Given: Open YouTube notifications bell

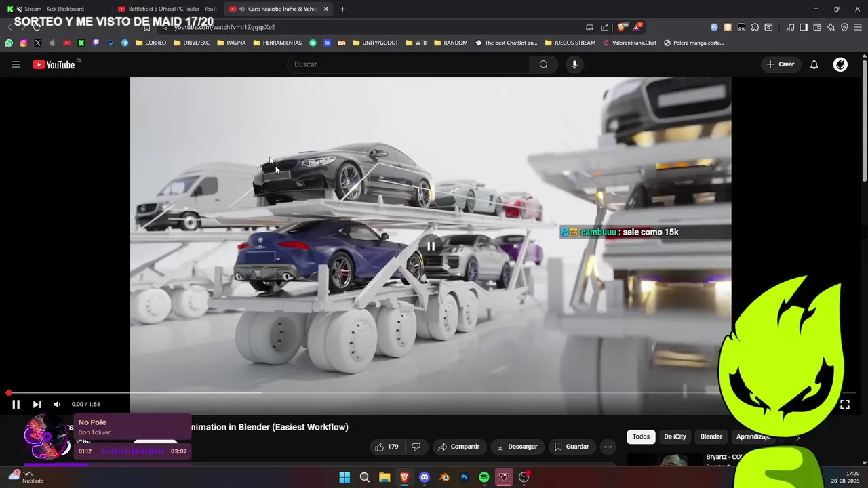Looking at the screenshot, I should click(814, 64).
